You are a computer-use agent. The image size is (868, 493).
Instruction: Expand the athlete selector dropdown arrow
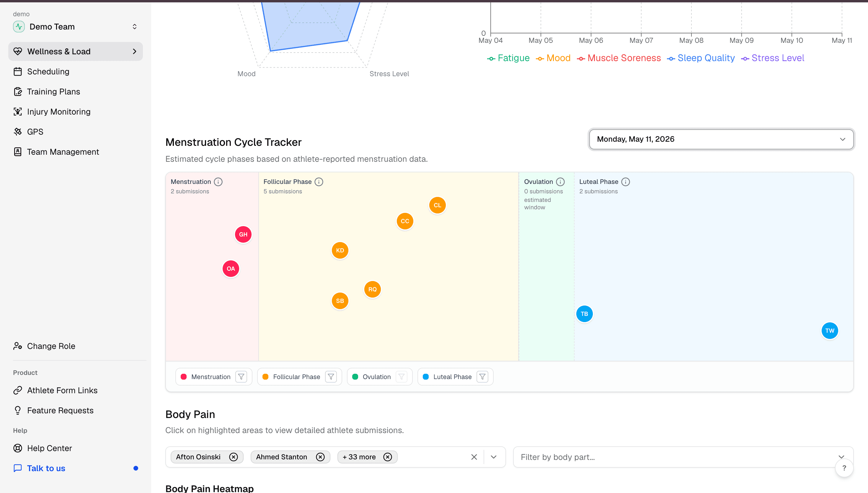click(x=494, y=457)
